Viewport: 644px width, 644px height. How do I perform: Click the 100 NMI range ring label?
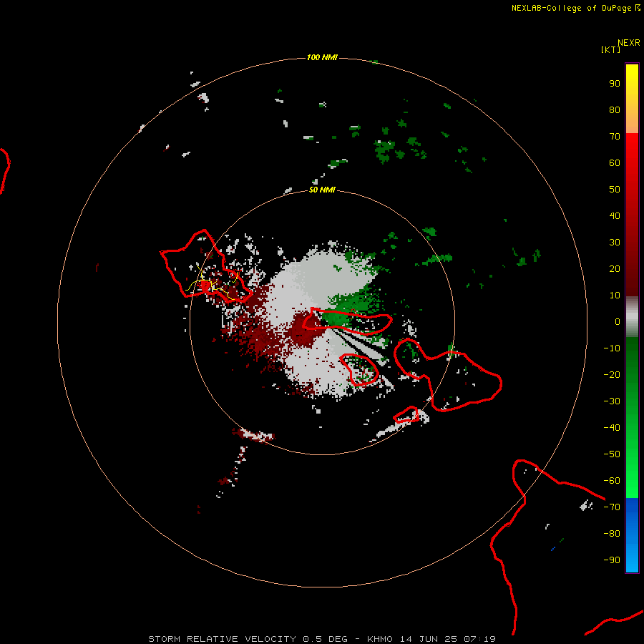pyautogui.click(x=322, y=57)
